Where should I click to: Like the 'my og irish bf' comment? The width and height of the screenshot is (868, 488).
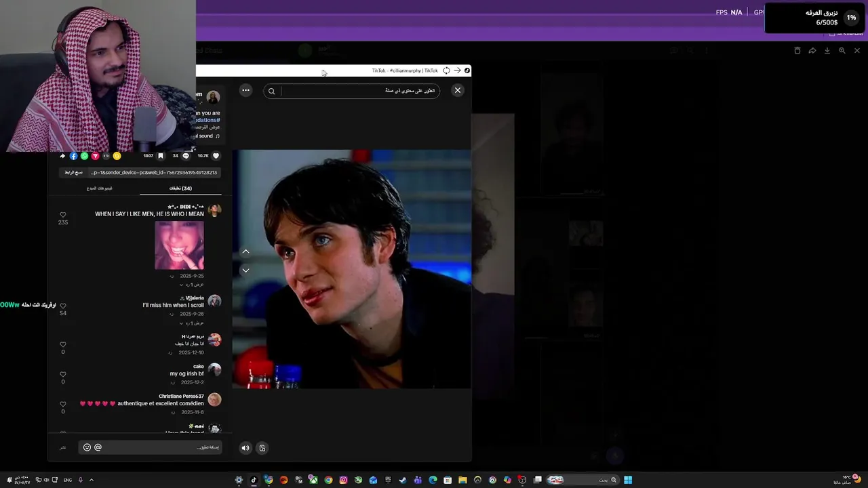[x=63, y=374]
